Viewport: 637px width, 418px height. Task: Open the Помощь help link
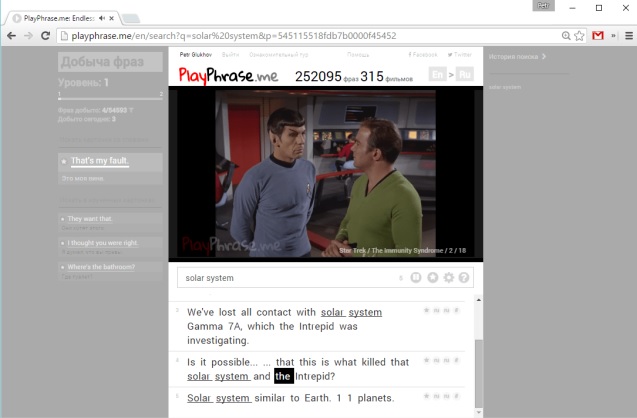pos(358,54)
